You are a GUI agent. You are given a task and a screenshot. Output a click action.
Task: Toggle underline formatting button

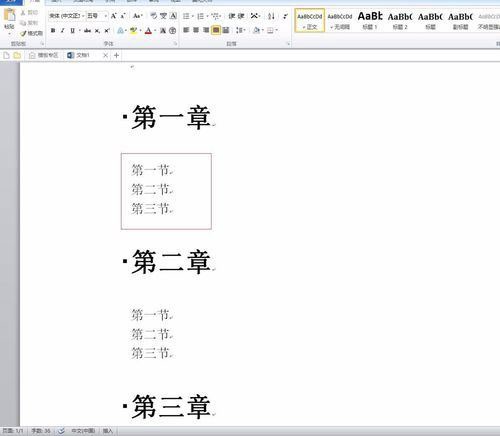[73, 31]
